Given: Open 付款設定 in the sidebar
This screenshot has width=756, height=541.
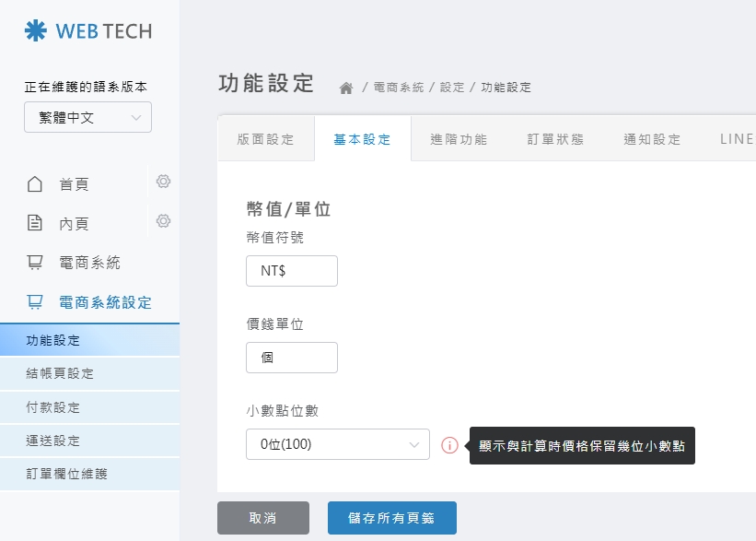Looking at the screenshot, I should 53,407.
